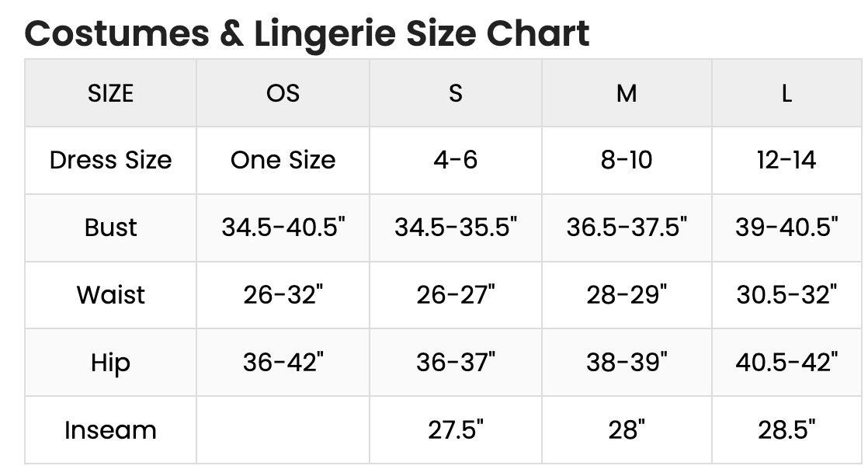868x469 pixels.
Task: Select the SIZE header cell
Action: point(110,93)
